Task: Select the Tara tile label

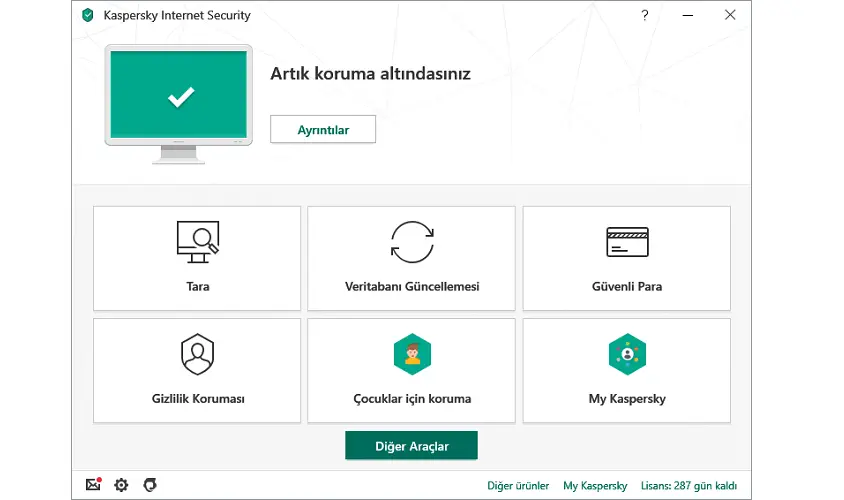Action: click(198, 286)
